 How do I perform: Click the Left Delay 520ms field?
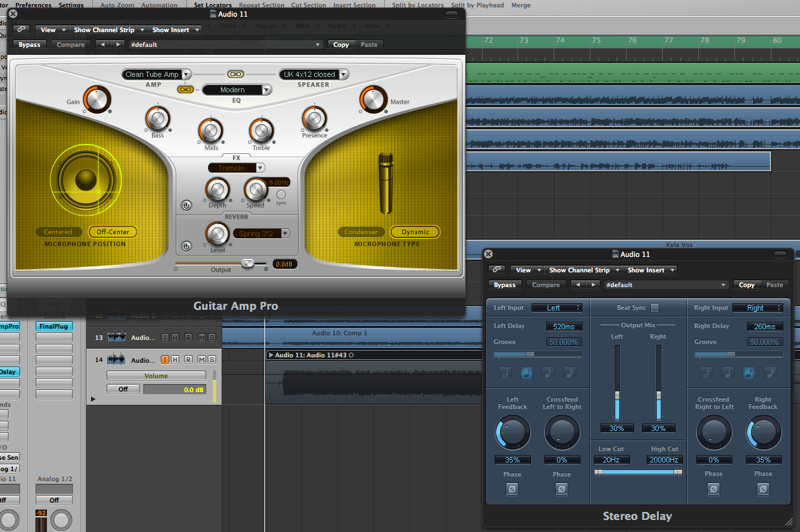(x=563, y=327)
